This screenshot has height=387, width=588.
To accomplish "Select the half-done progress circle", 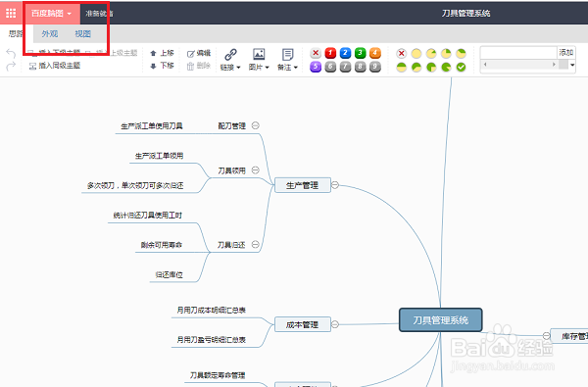I will pos(401,68).
